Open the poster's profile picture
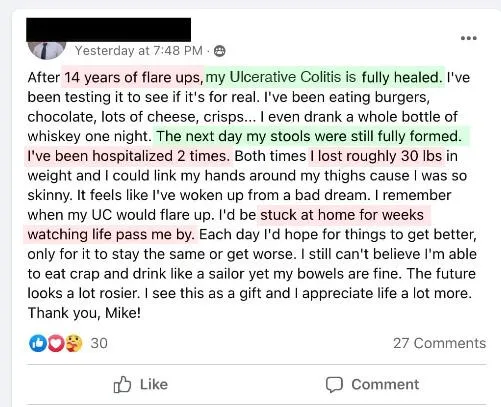 click(x=47, y=50)
